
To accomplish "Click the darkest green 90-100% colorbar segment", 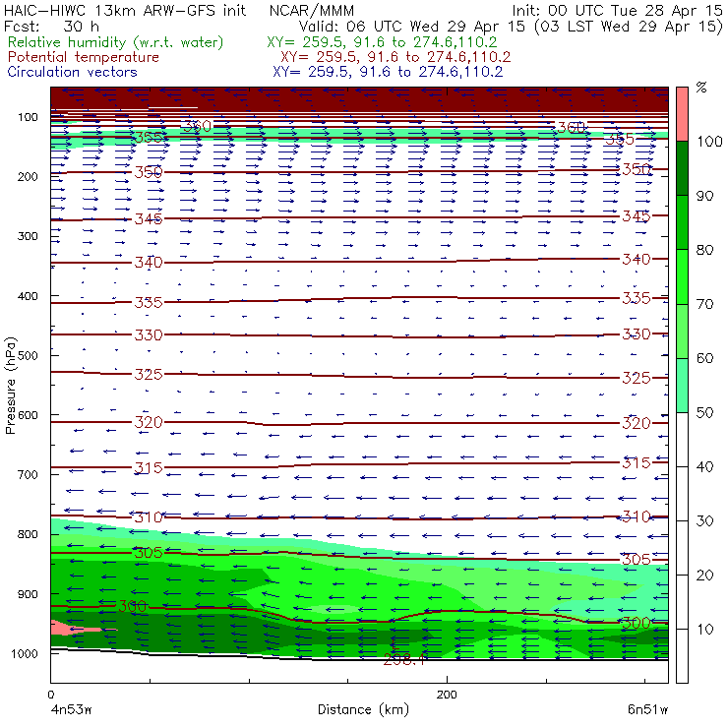I will pos(682,168).
